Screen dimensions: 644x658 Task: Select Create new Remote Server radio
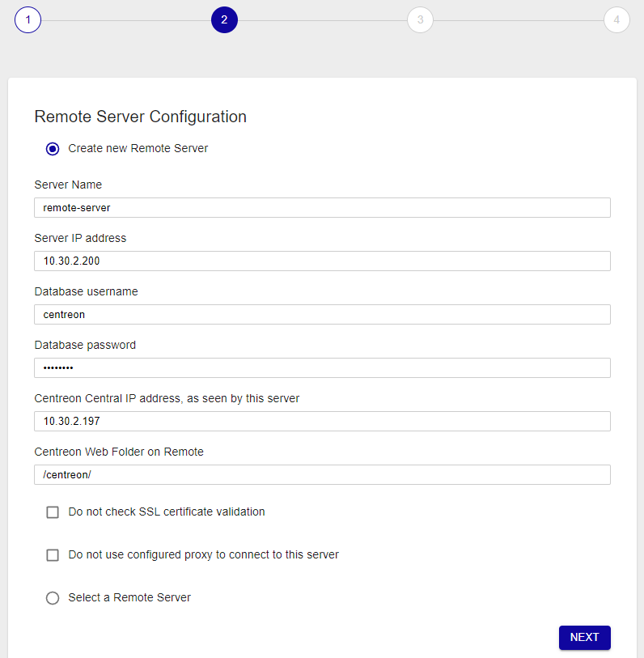(53, 149)
